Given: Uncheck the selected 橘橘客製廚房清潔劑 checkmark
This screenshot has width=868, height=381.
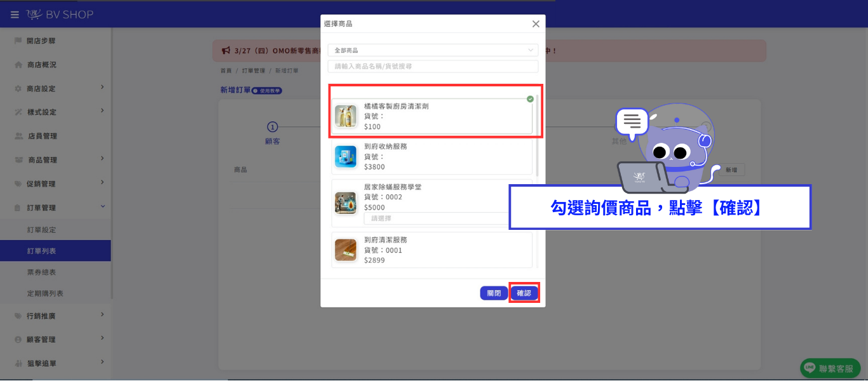Looking at the screenshot, I should tap(530, 98).
